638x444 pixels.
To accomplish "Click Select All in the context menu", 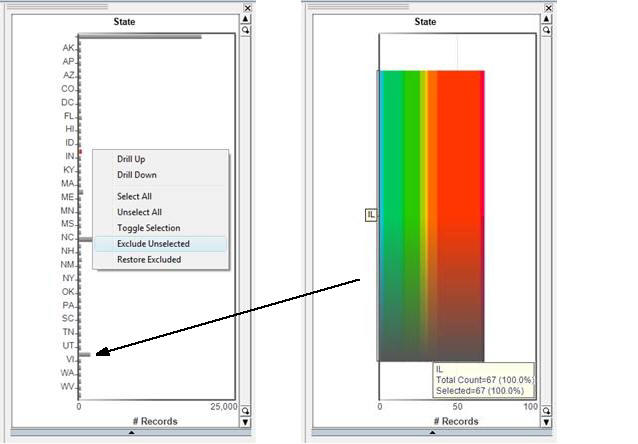I will pos(134,196).
